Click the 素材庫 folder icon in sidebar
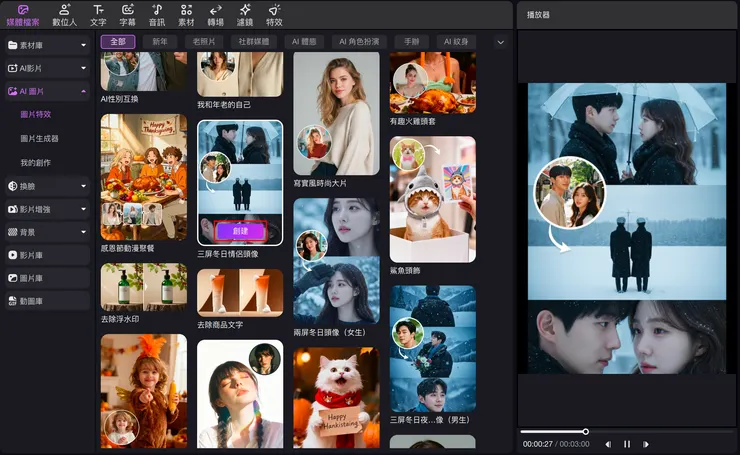The image size is (740, 455). [13, 45]
